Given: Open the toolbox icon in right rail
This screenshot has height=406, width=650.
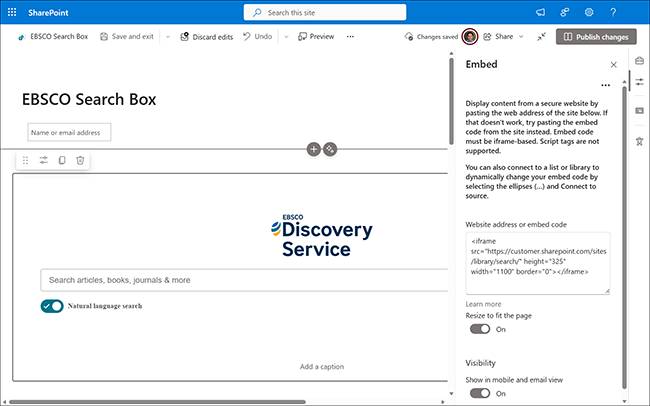Looking at the screenshot, I should (x=639, y=61).
